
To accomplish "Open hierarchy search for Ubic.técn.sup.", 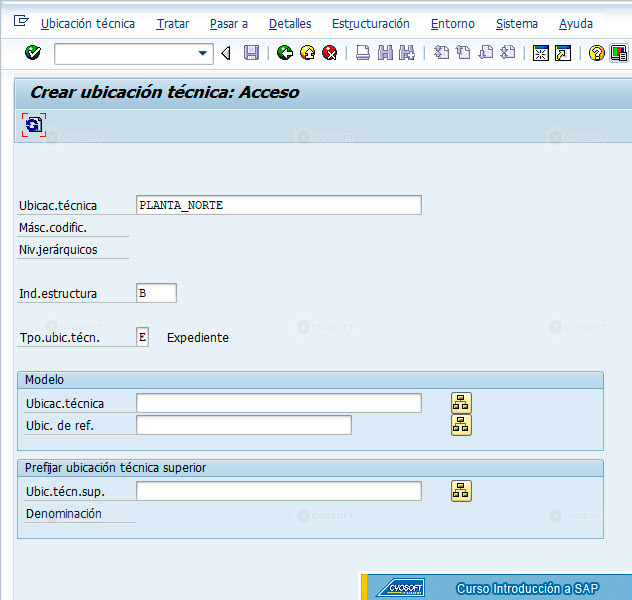I will (x=461, y=491).
